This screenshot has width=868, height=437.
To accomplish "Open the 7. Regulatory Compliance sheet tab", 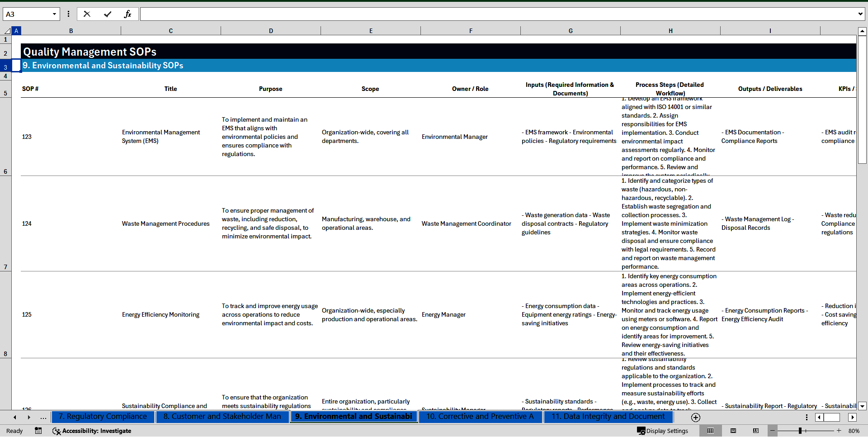I will point(103,417).
